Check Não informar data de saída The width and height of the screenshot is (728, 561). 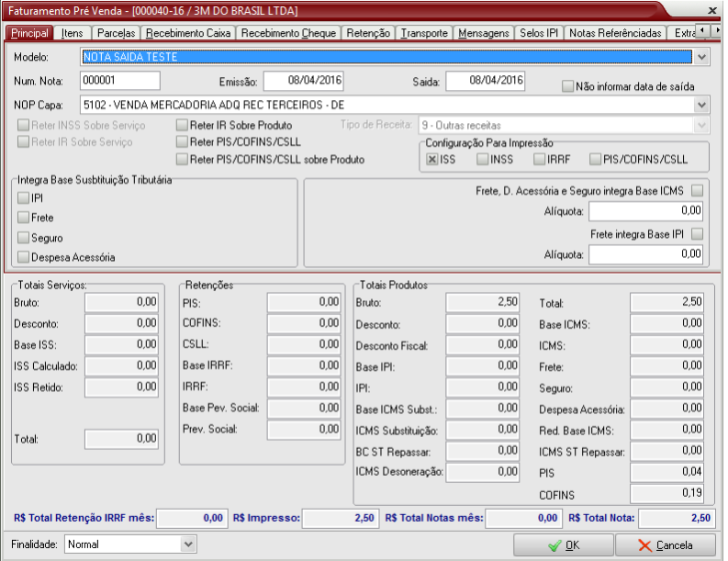click(x=567, y=86)
